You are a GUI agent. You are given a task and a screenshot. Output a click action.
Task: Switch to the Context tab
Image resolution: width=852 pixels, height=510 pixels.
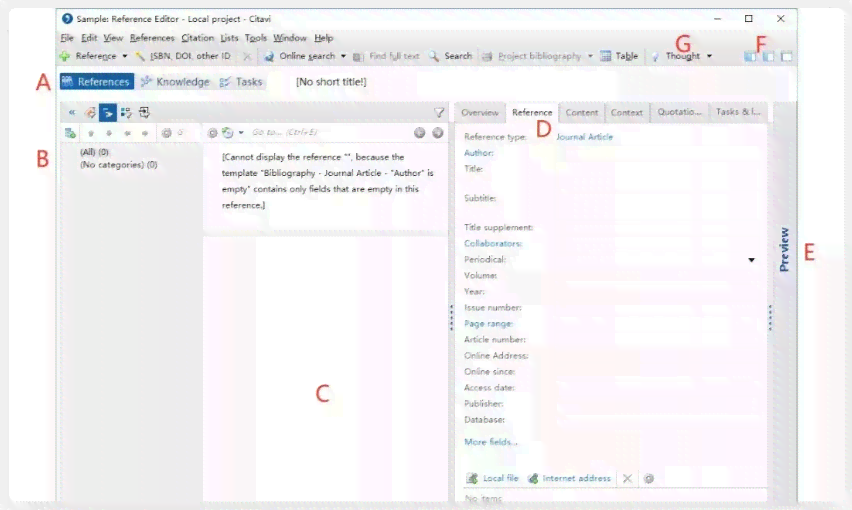627,112
